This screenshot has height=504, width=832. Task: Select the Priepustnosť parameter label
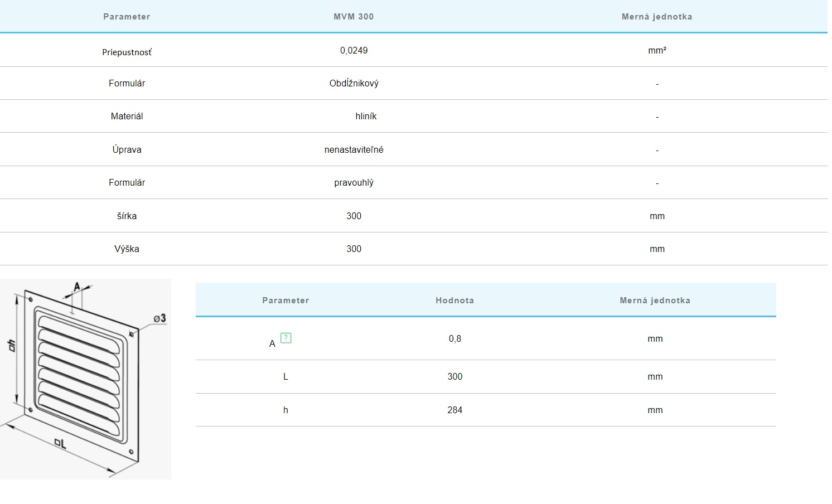point(127,52)
